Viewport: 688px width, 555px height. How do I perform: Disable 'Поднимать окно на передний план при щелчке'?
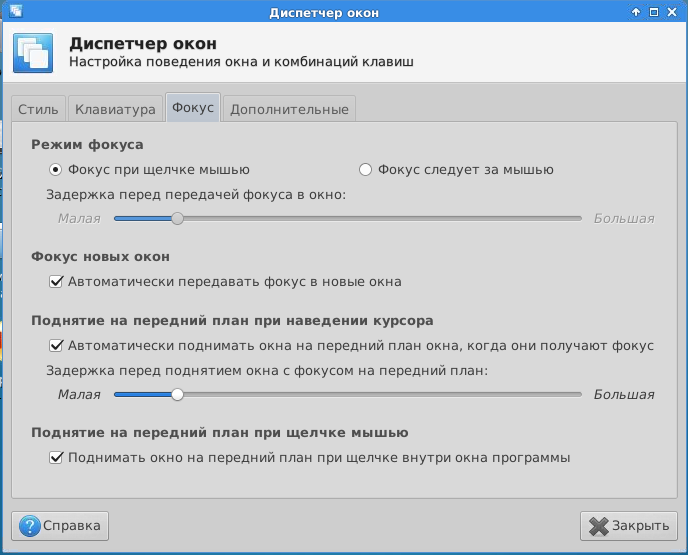pyautogui.click(x=56, y=458)
